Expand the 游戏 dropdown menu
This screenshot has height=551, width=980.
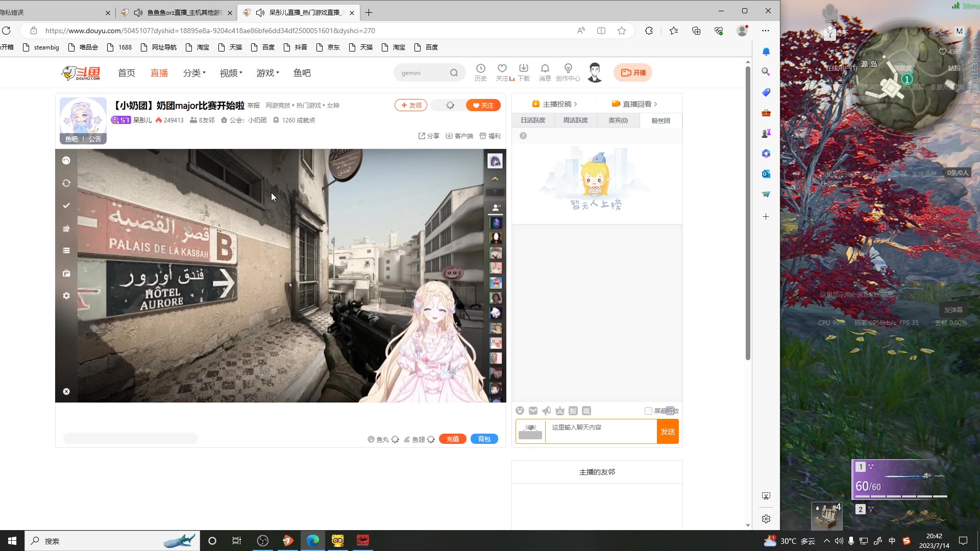point(268,73)
